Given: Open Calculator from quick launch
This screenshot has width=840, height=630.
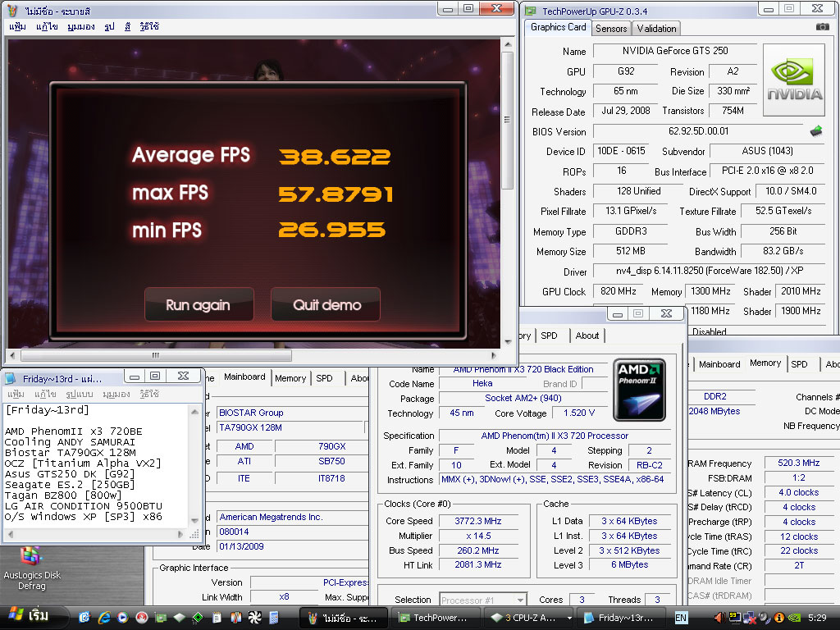Looking at the screenshot, I should tap(274, 618).
